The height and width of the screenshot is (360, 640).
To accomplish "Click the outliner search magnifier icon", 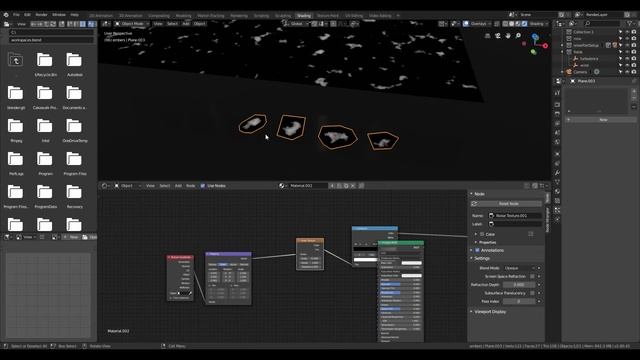I will [587, 24].
